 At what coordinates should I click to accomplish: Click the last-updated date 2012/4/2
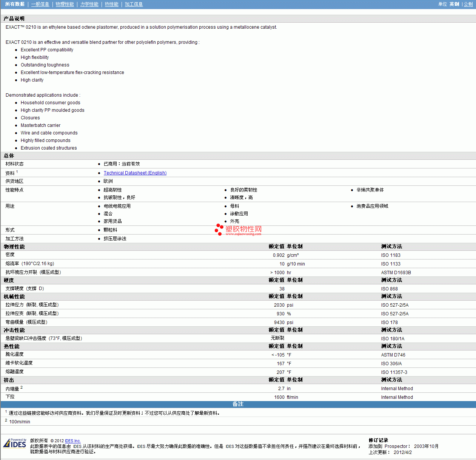pyautogui.click(x=403, y=452)
